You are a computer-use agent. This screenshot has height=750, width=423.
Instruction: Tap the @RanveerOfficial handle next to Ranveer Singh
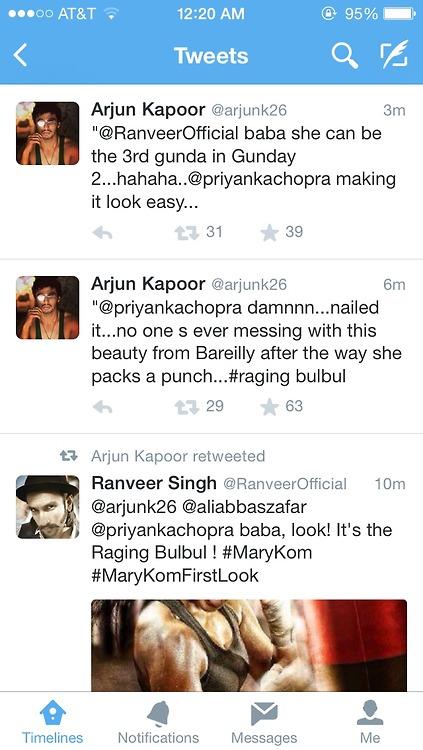click(285, 484)
